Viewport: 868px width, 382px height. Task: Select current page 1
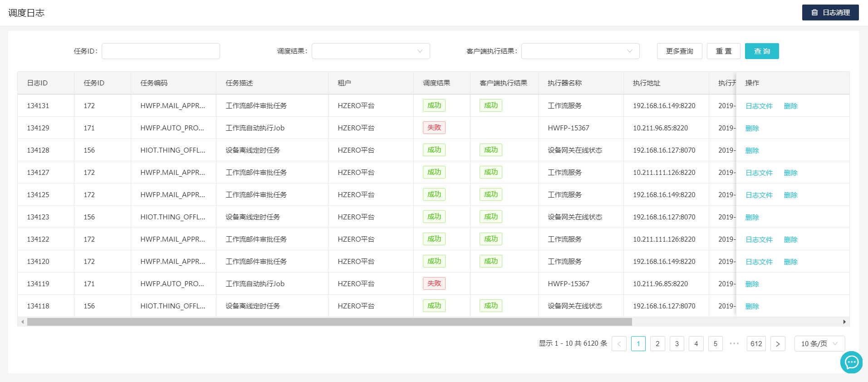pyautogui.click(x=638, y=344)
